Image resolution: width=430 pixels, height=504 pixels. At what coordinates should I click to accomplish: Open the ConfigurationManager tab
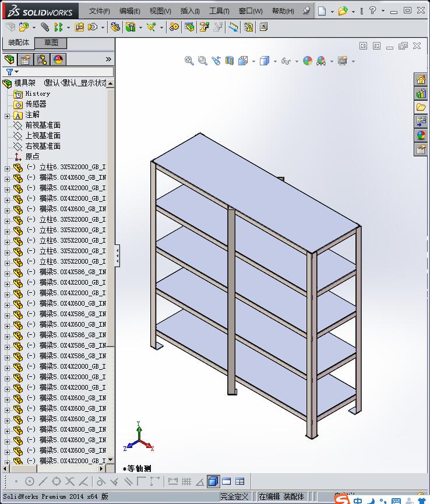pyautogui.click(x=42, y=60)
